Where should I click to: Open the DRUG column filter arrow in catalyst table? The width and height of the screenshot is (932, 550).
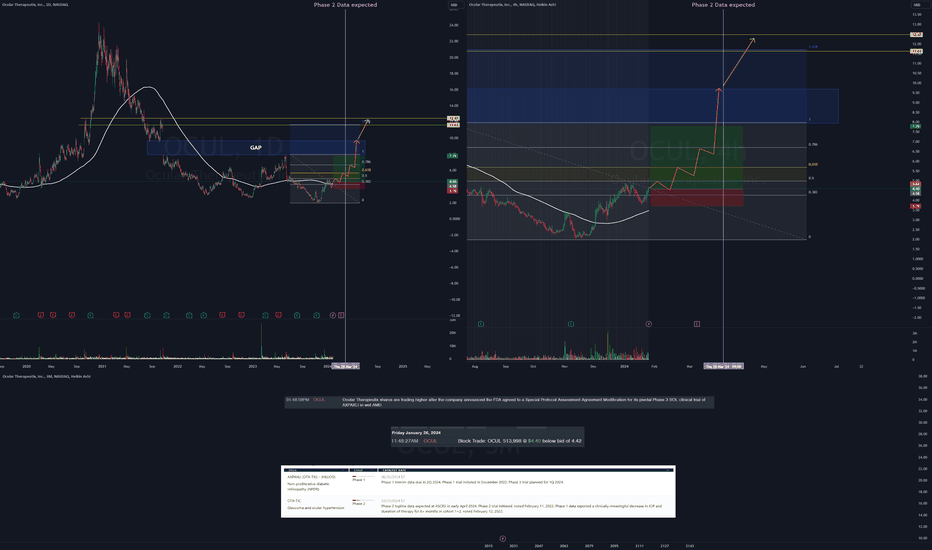pyautogui.click(x=344, y=470)
